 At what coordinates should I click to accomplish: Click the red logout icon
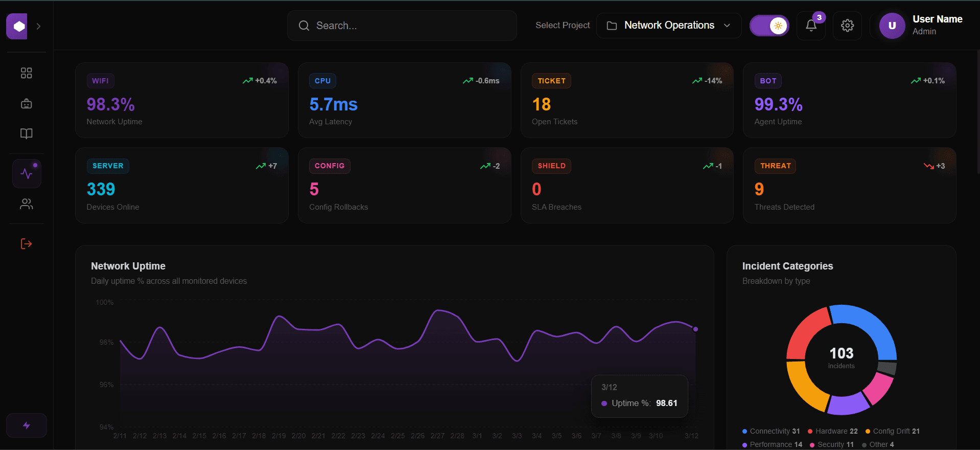(x=27, y=244)
